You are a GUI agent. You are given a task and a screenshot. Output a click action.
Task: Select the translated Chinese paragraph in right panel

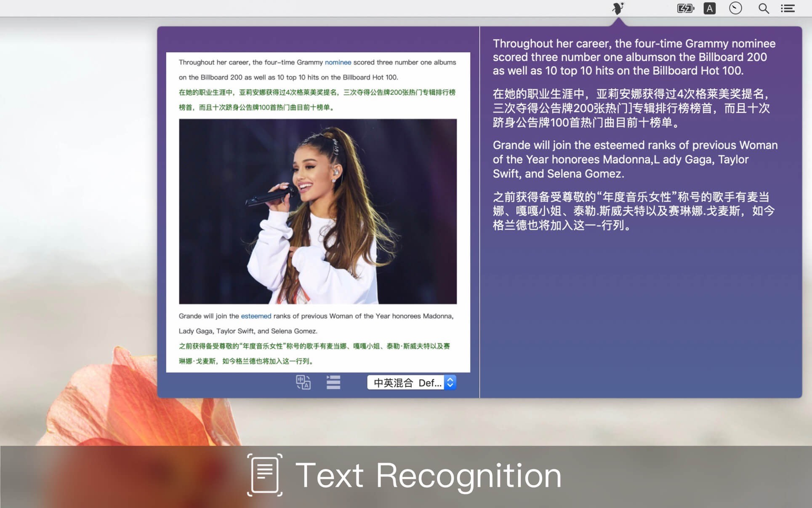[631, 108]
